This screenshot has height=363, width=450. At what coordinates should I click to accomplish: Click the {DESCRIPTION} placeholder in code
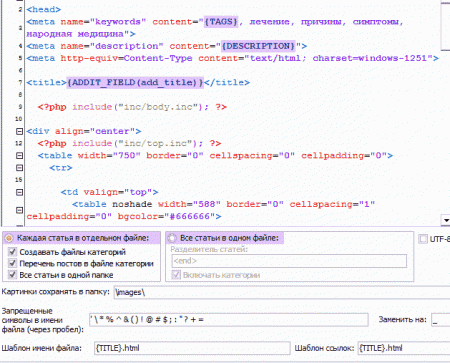[258, 46]
